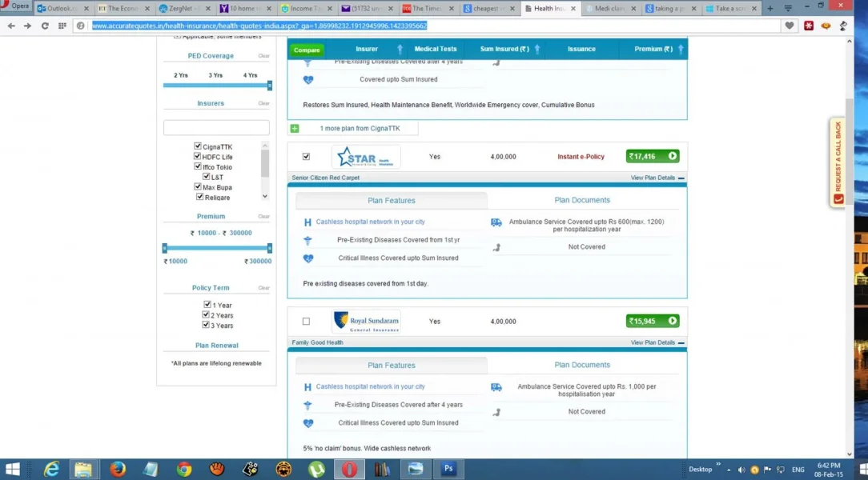Click the green Compare button
This screenshot has width=868, height=480.
click(307, 50)
